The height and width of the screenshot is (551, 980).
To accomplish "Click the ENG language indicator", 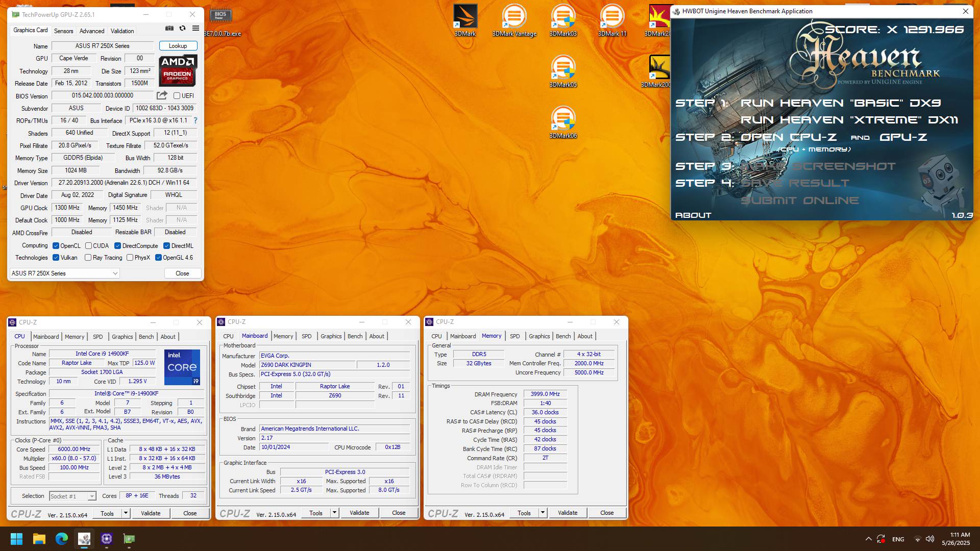I will click(898, 539).
